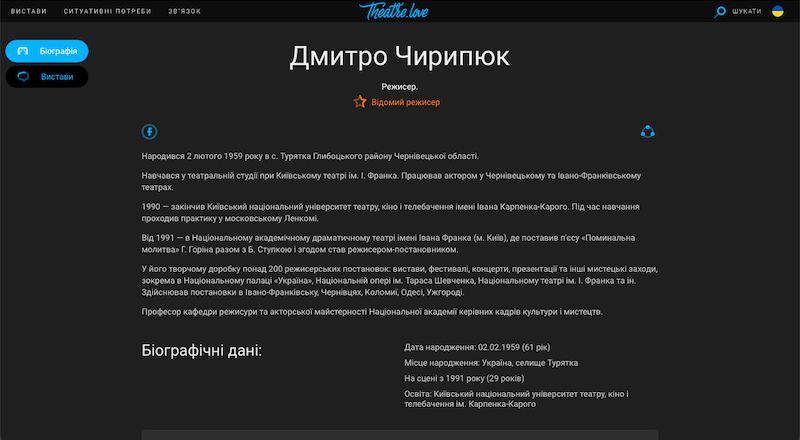Click the heading Дмитро Чирипюк

click(399, 56)
